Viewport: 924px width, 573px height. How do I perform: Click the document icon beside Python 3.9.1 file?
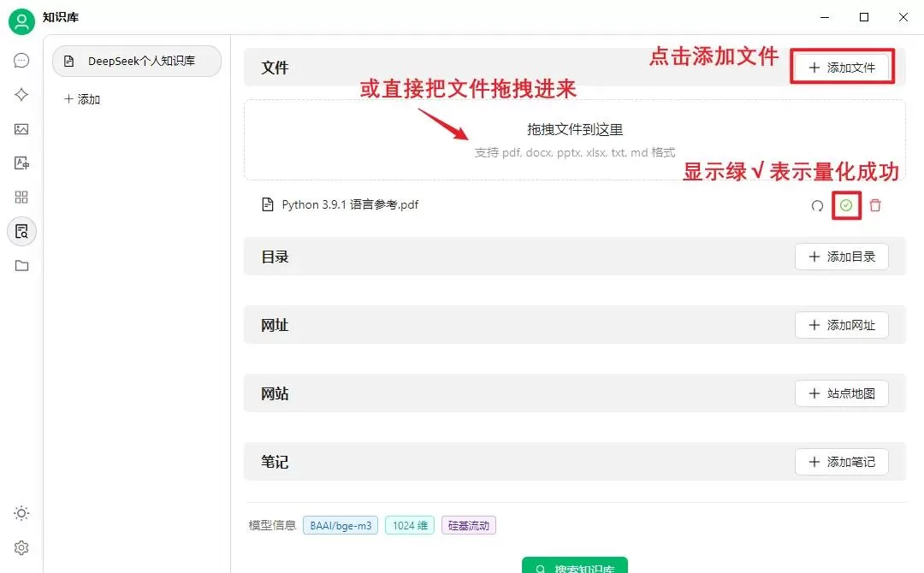(268, 205)
